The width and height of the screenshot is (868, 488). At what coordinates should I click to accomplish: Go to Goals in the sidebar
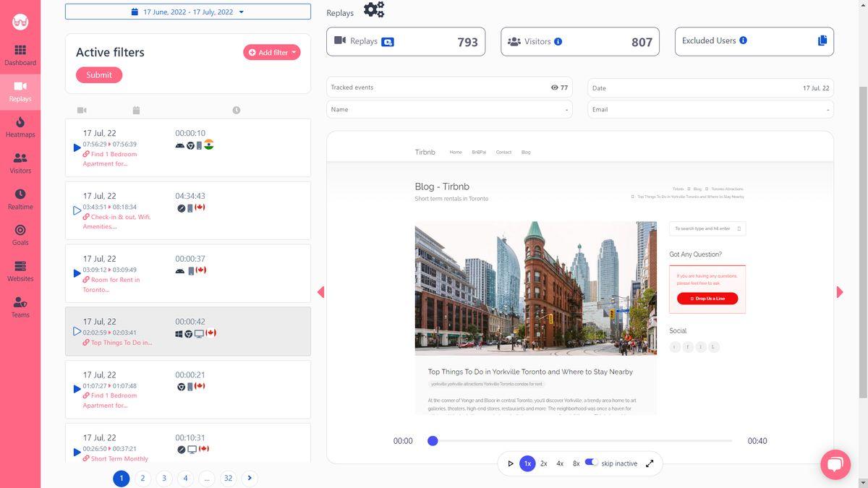tap(20, 235)
